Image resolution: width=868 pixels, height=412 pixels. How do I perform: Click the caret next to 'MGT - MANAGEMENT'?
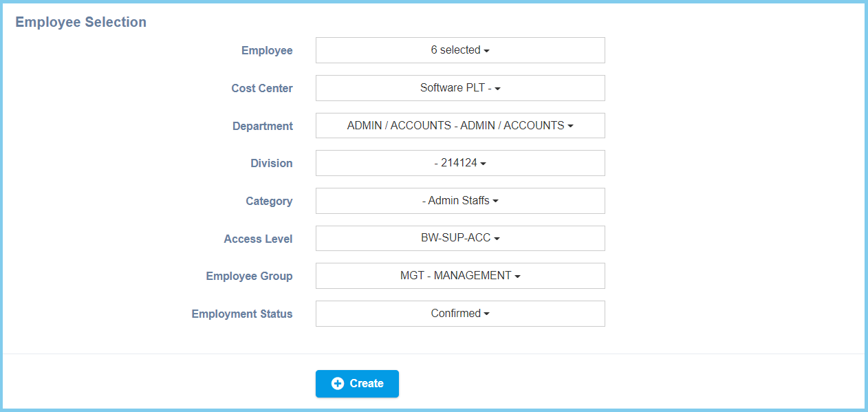(x=518, y=277)
